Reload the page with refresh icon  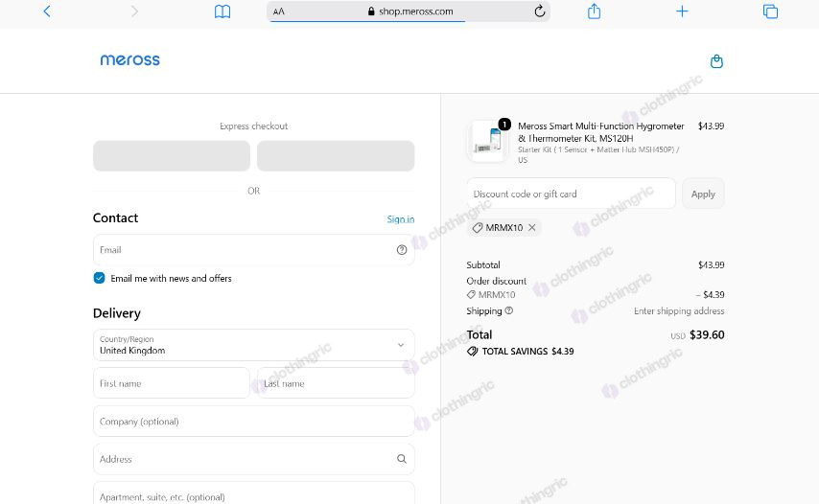pyautogui.click(x=540, y=11)
